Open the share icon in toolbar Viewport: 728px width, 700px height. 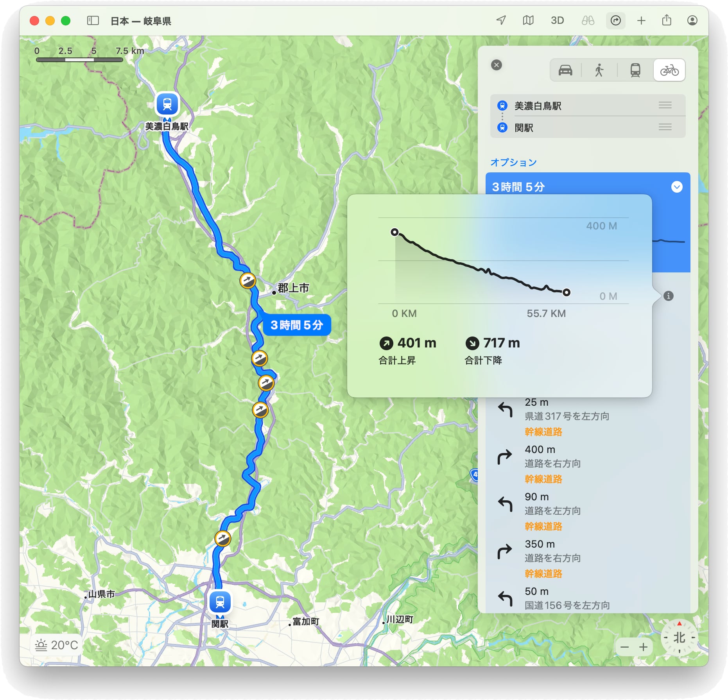tap(667, 20)
